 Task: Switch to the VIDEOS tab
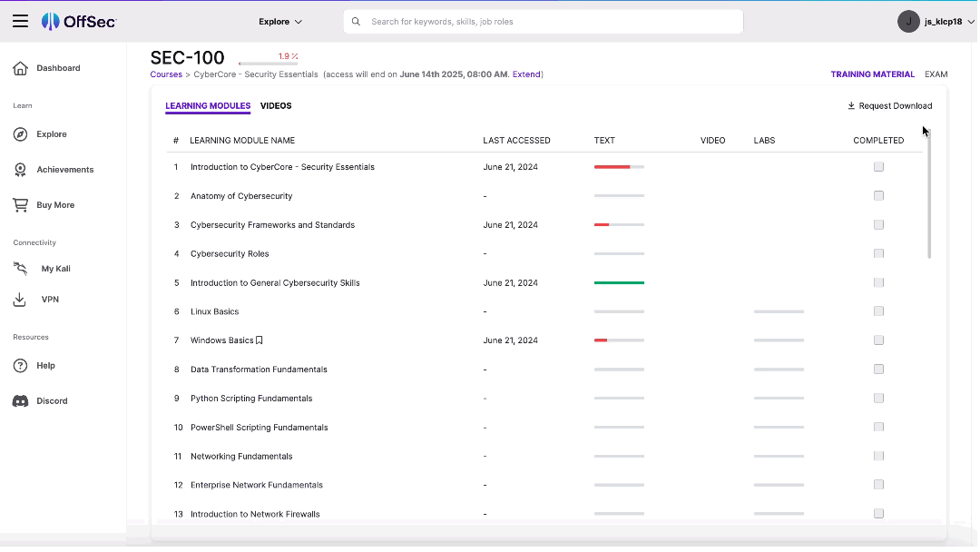(276, 105)
